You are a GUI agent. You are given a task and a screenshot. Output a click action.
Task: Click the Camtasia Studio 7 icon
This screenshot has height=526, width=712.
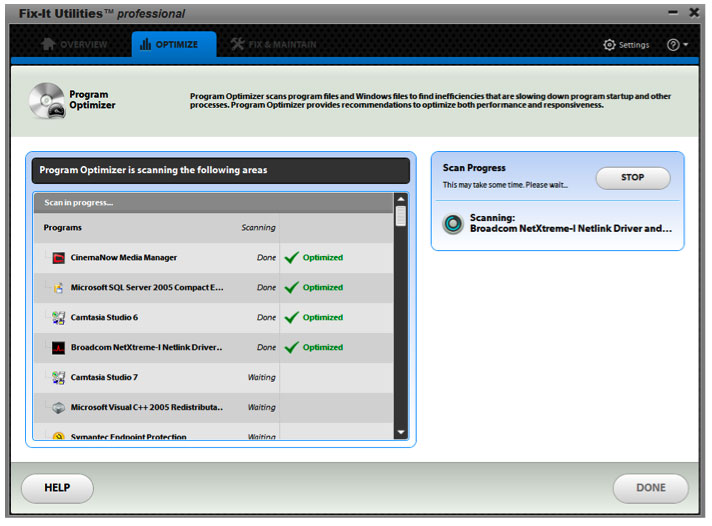[59, 378]
